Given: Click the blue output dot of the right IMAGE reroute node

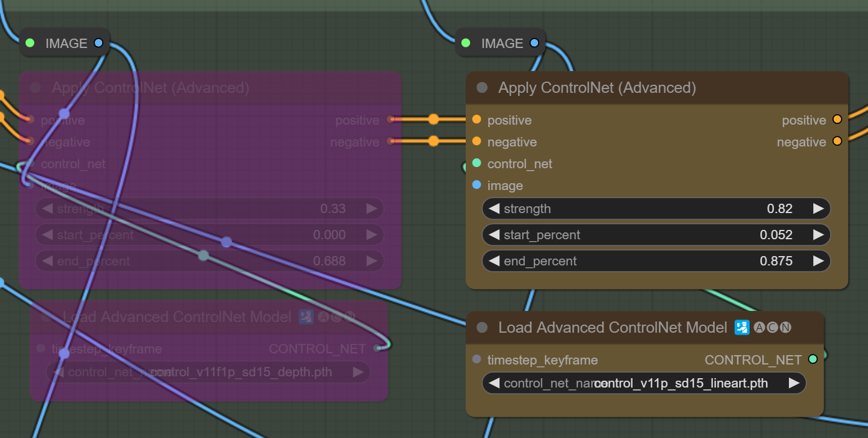Looking at the screenshot, I should click(x=534, y=43).
